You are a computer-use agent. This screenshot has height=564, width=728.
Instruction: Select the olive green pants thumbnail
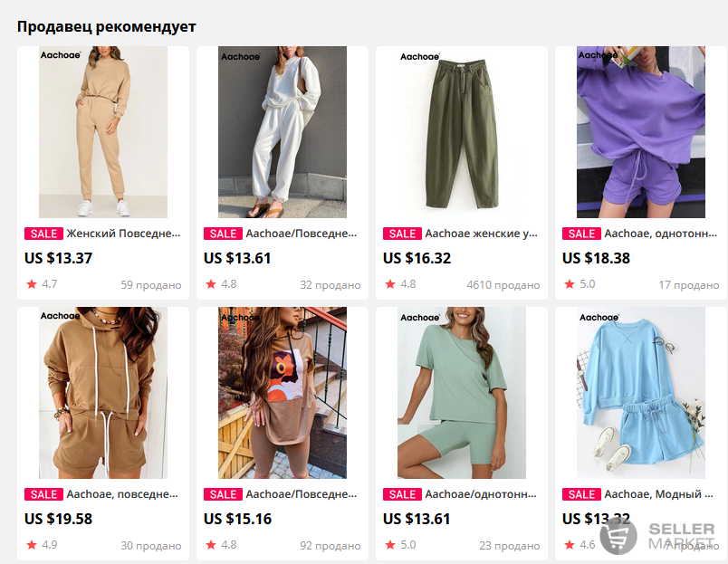click(x=462, y=132)
